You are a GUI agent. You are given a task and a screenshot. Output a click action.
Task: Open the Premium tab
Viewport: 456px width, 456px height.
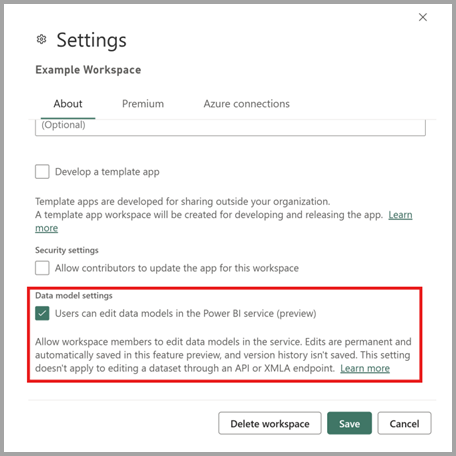pos(143,104)
